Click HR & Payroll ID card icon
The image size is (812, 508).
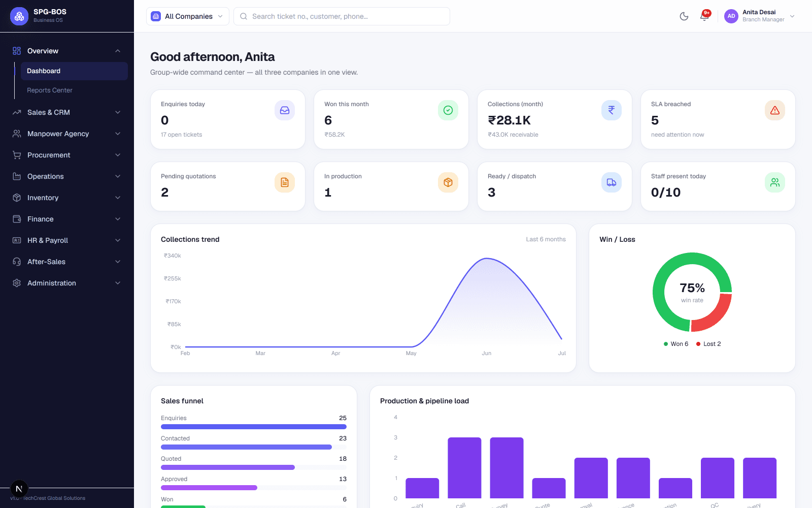click(x=17, y=240)
